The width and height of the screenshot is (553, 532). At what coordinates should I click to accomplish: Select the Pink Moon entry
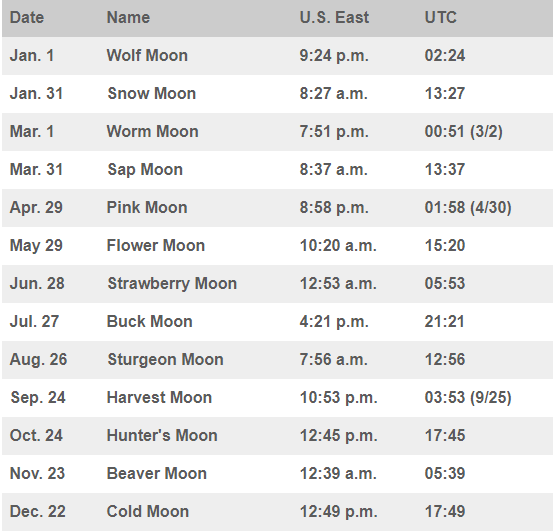coord(147,207)
